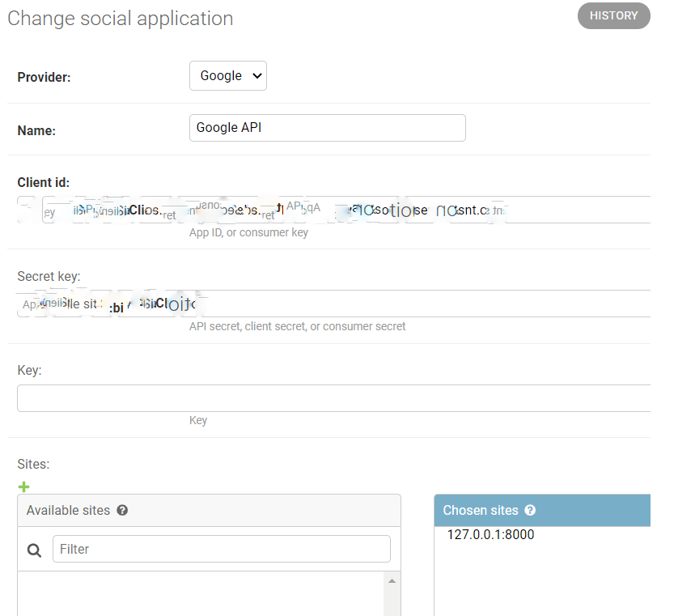Viewport: 674px width, 616px height.
Task: Select 127.0.0.1:8000 in Chosen sites
Action: tap(490, 534)
